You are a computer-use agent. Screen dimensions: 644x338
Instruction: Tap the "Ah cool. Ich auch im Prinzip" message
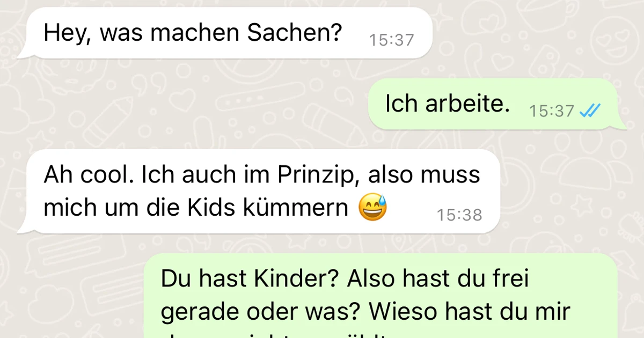259,191
